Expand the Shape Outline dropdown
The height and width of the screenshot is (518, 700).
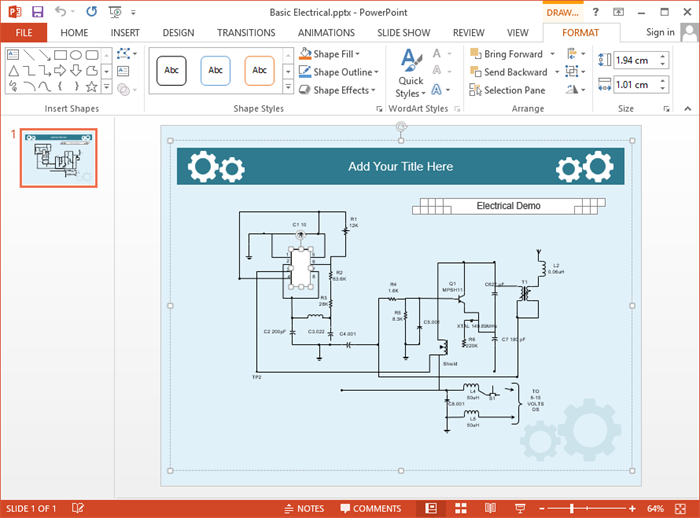click(376, 72)
